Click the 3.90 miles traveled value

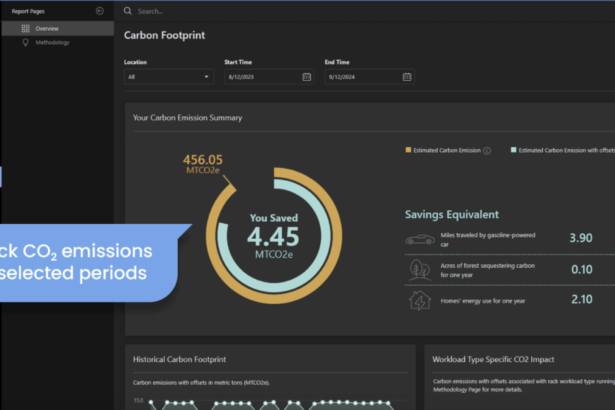point(581,238)
